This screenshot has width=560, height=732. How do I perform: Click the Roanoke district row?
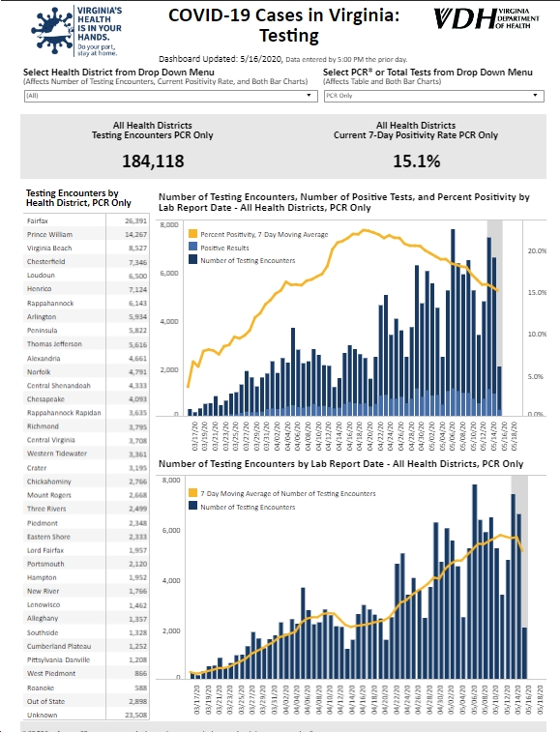87,688
